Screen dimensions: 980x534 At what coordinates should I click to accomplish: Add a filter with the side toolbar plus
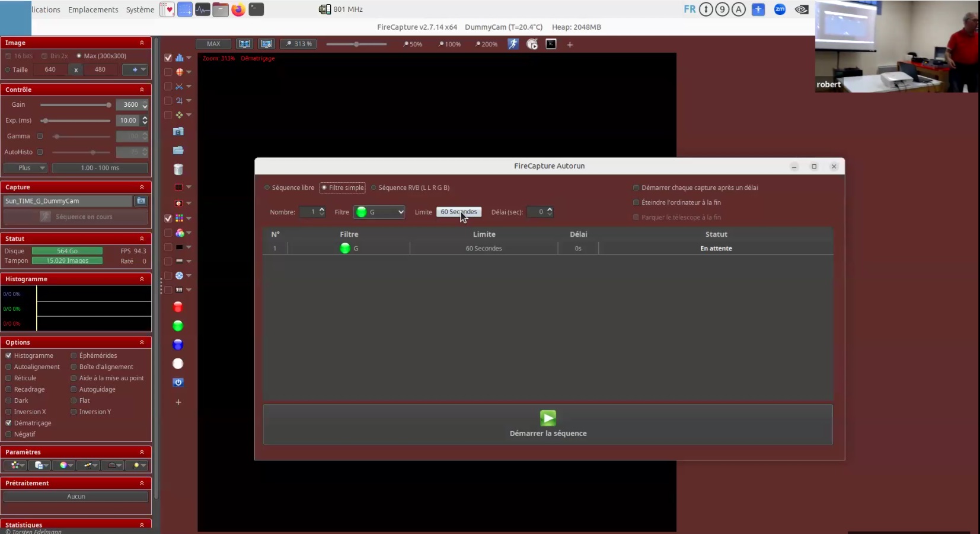coord(178,402)
